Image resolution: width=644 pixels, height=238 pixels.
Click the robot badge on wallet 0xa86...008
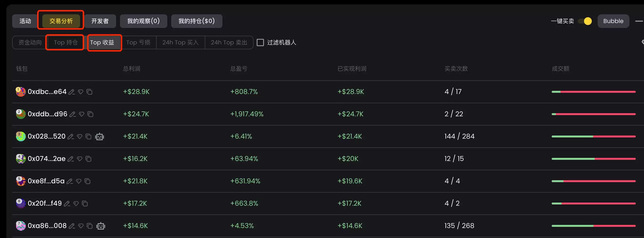coord(101,226)
